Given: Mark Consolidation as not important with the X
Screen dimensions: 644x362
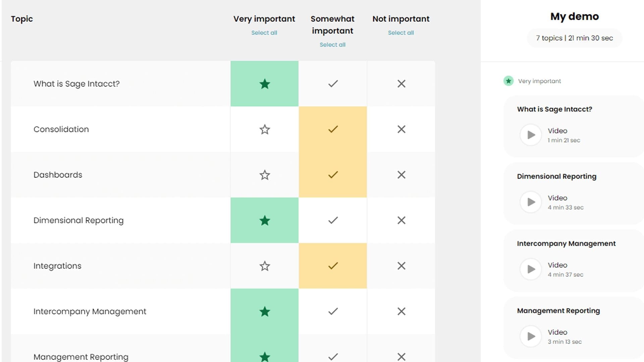Looking at the screenshot, I should (401, 129).
